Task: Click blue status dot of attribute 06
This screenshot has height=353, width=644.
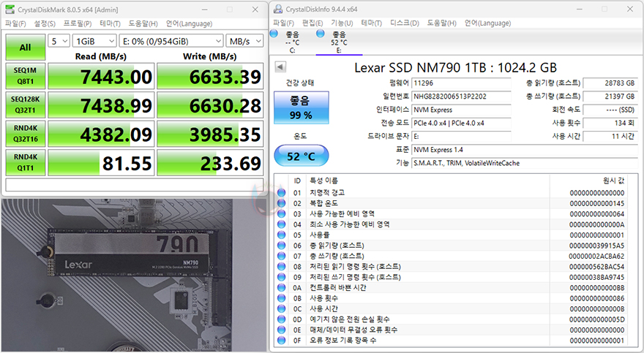Action: [281, 246]
